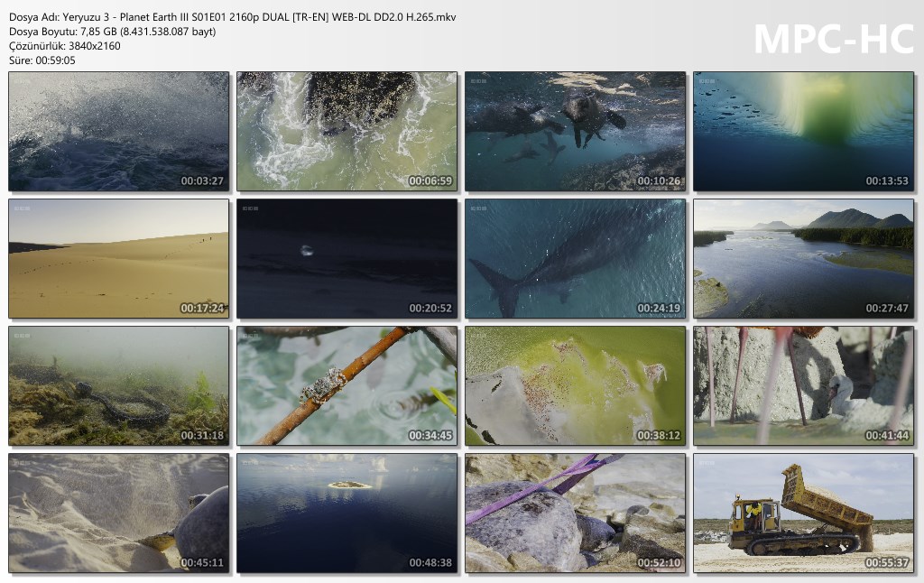
Task: Open the underwater snake thumbnail at 00:31:18
Action: point(118,386)
